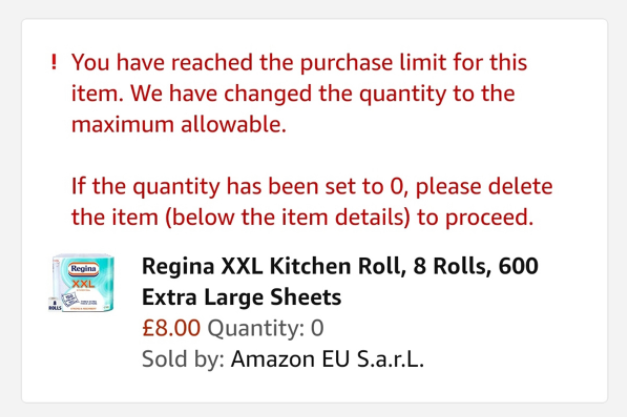Open the Regina kitchen roll product thumbnail
The height and width of the screenshot is (417, 627).
click(81, 282)
